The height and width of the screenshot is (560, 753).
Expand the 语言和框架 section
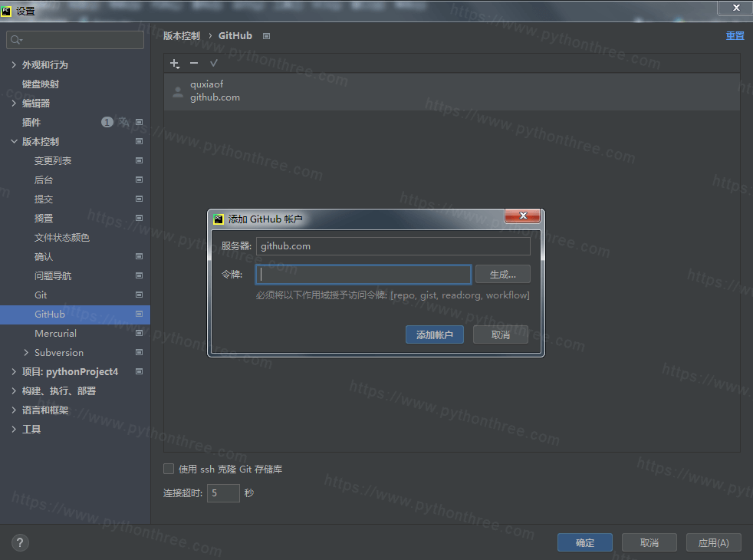point(14,410)
